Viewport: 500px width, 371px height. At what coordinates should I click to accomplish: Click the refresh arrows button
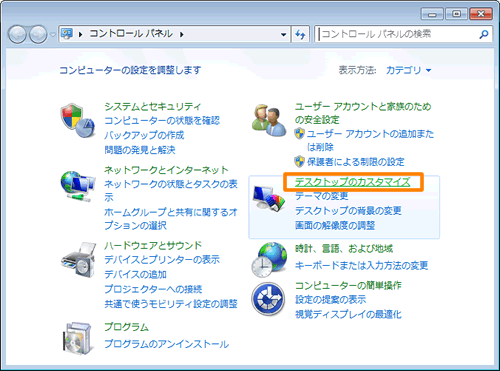click(x=300, y=34)
